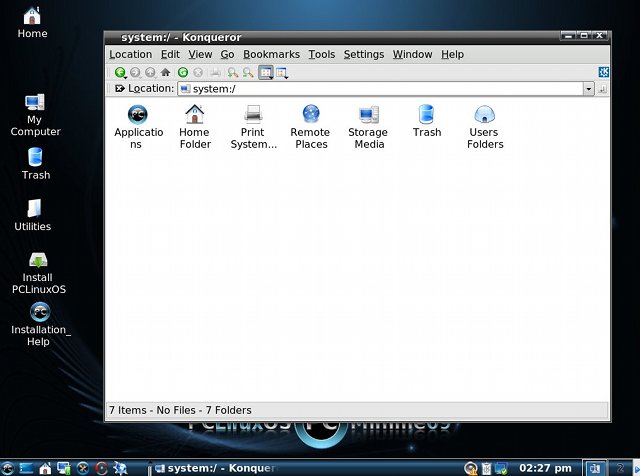Reload the view with green Reload icon
Viewport: 640px width, 476px height.
click(x=183, y=73)
